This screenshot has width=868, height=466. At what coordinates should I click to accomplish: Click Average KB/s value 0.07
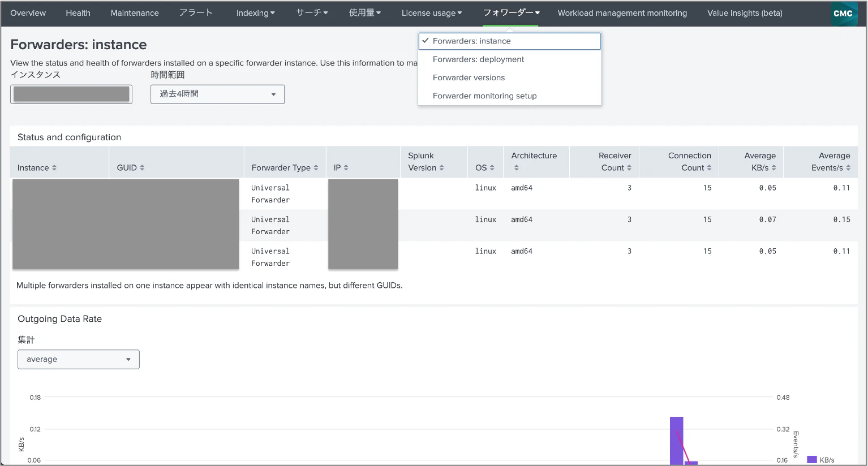pos(767,219)
